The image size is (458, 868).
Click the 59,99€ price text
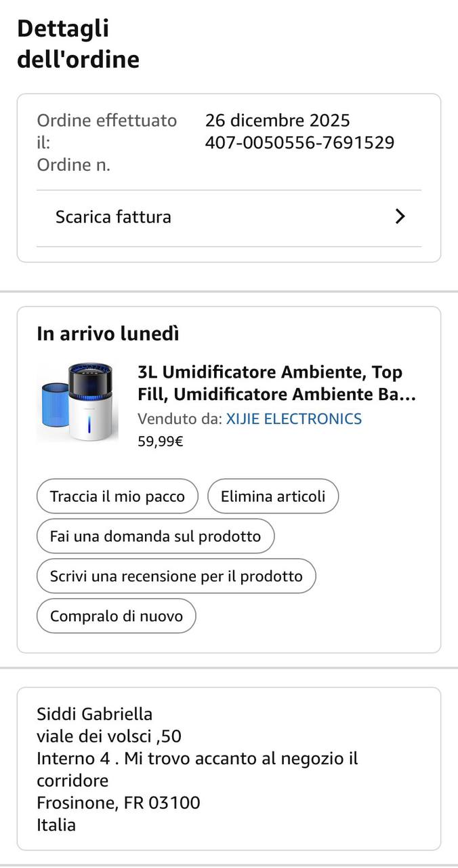coord(161,441)
